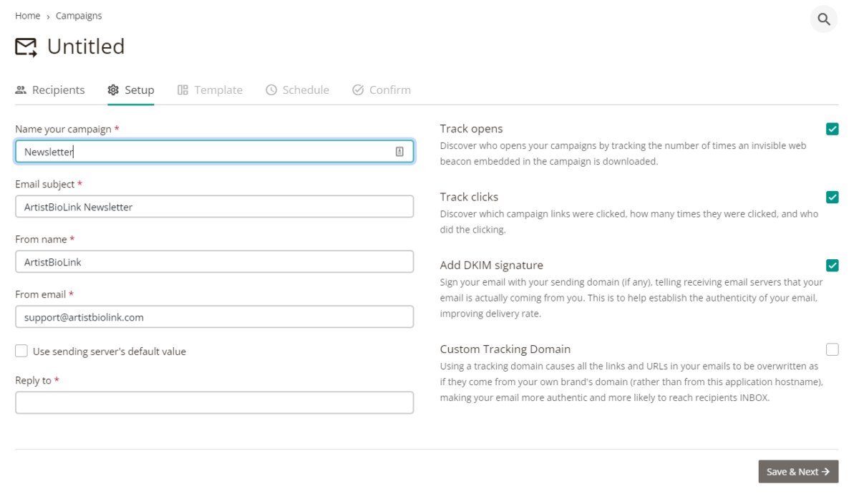Uncheck the Track clicks checkbox
Image resolution: width=859 pixels, height=504 pixels.
click(x=832, y=197)
